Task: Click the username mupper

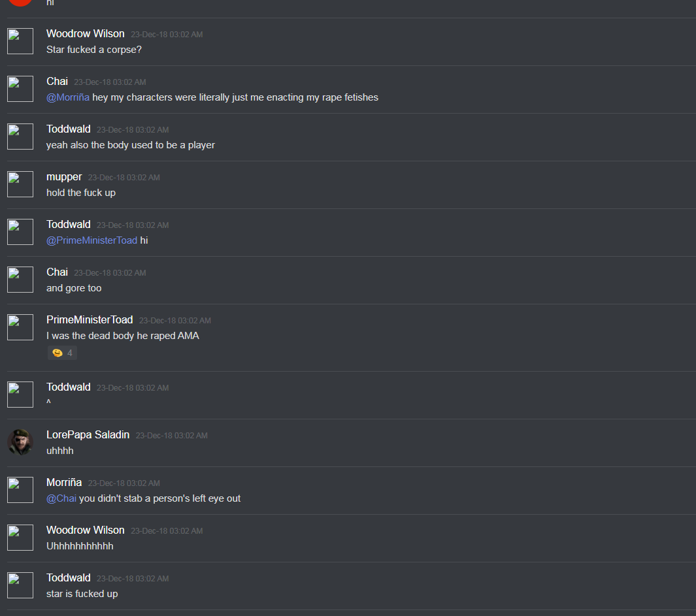Action: (x=64, y=176)
